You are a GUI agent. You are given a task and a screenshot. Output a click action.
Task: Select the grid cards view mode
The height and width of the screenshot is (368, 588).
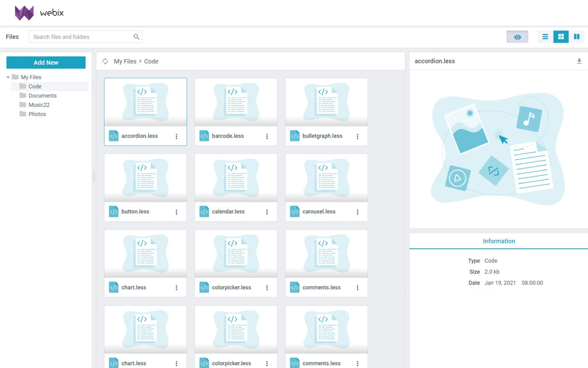point(561,37)
